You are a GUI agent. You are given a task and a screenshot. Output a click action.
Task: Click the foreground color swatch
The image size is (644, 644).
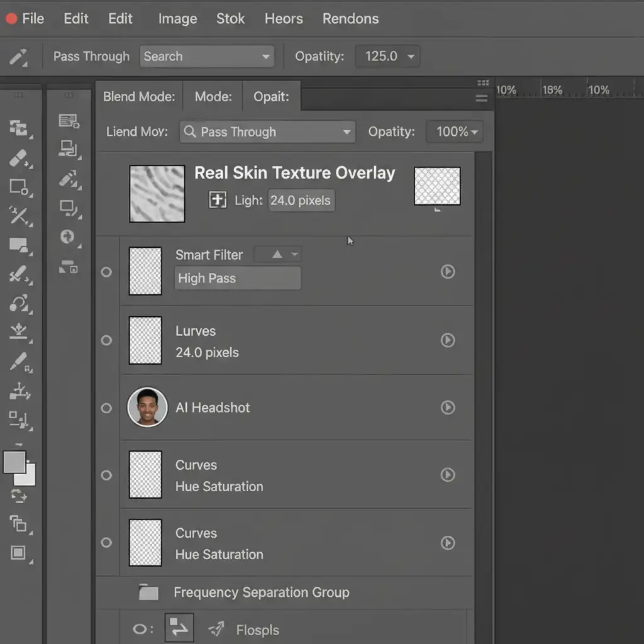[14, 462]
